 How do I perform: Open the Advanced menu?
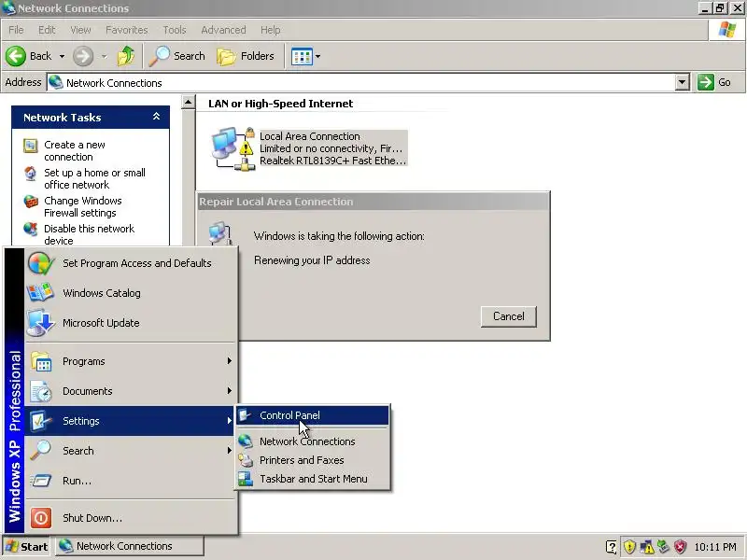(x=223, y=30)
